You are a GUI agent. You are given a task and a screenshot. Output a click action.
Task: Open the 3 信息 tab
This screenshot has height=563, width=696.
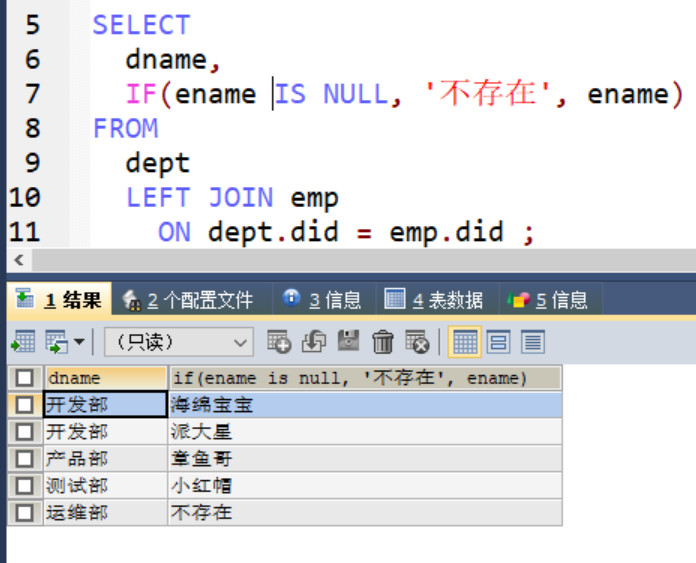click(323, 300)
